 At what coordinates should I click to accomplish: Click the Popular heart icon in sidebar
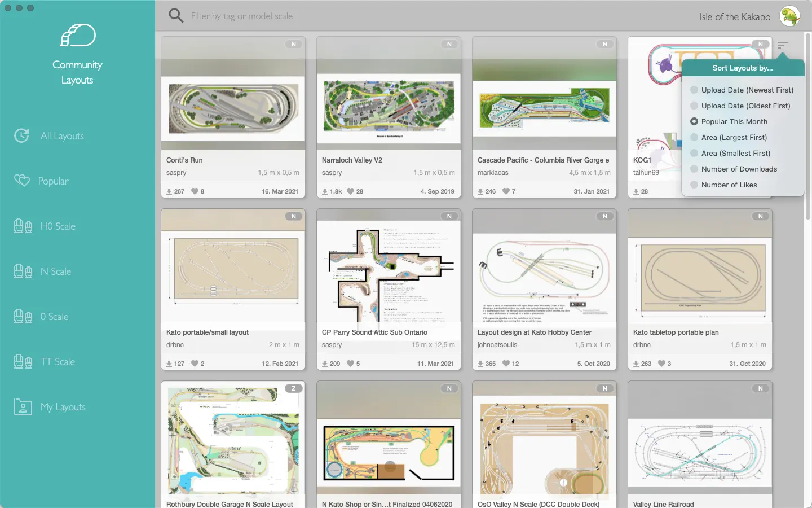21,181
